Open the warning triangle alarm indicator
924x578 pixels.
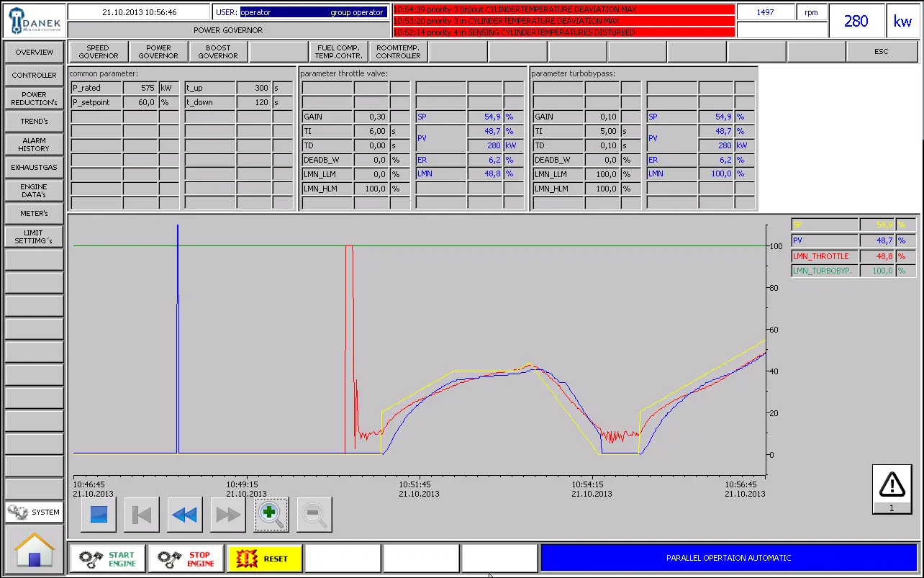point(892,484)
